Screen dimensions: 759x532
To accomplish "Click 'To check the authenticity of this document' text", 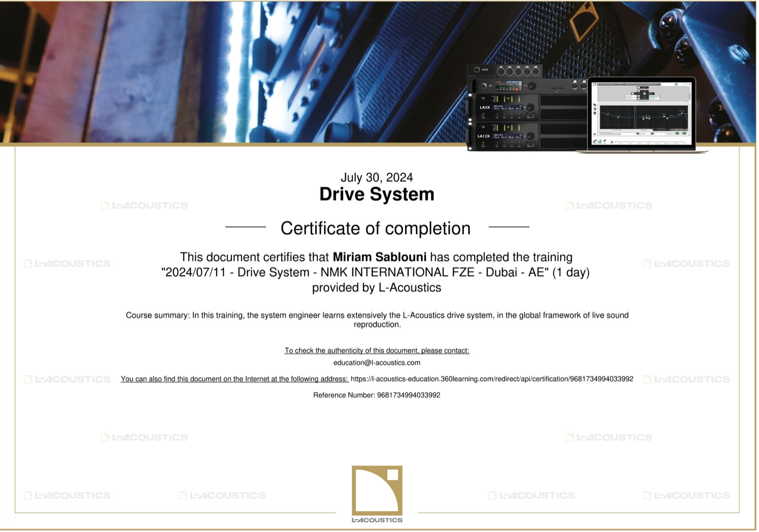I will coord(376,350).
